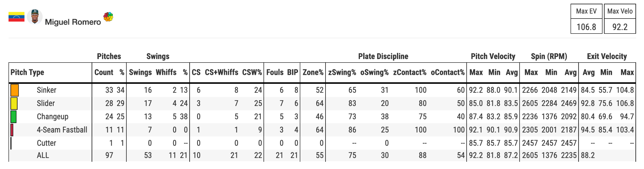Select the green Changeup color swatch
The height and width of the screenshot is (169, 644).
14,116
